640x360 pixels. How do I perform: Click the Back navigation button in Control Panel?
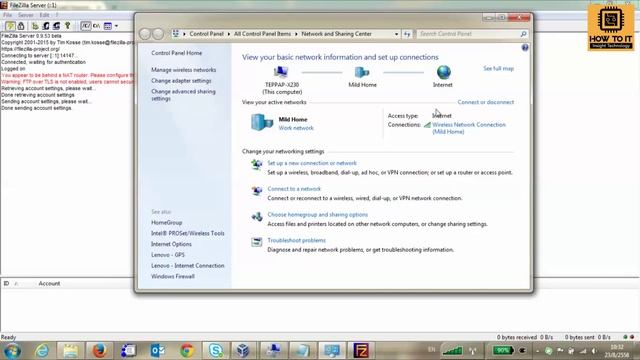click(145, 34)
